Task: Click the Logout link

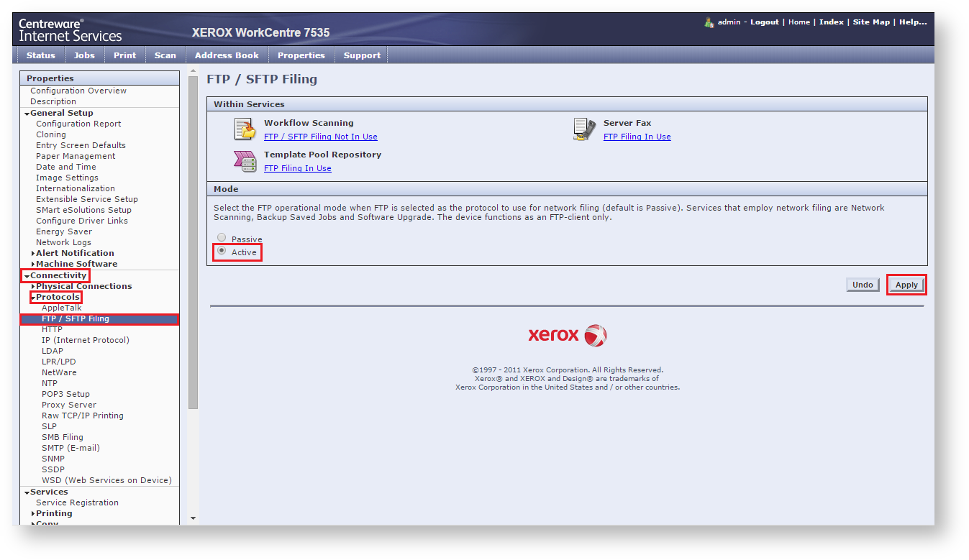Action: [x=765, y=22]
